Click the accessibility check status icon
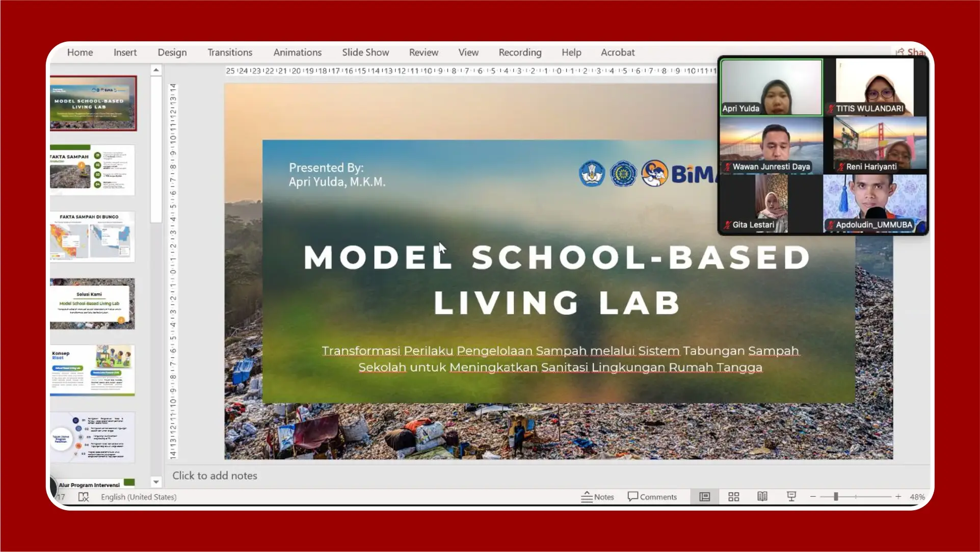Image resolution: width=980 pixels, height=552 pixels. tap(84, 497)
